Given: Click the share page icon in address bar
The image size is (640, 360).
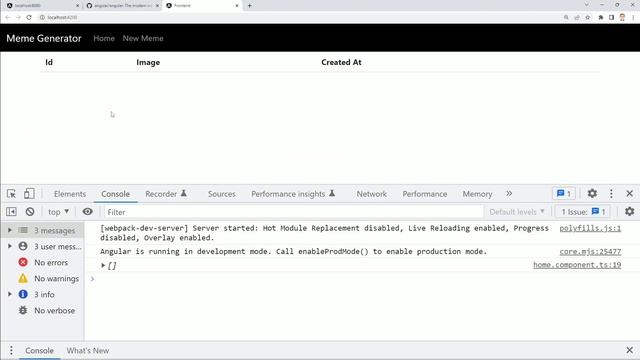Looking at the screenshot, I should coord(577,17).
